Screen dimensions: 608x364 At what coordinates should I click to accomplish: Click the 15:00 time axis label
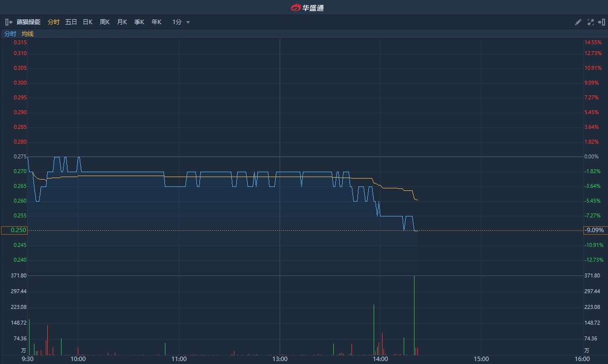481,359
